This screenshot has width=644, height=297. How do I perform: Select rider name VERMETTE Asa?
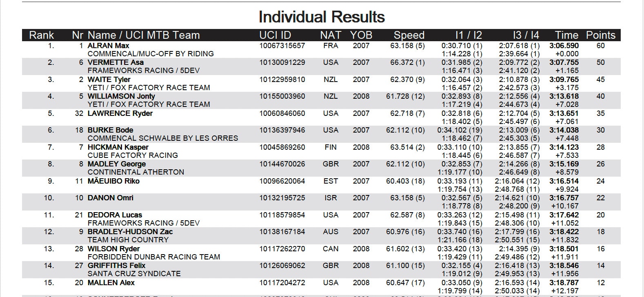point(115,62)
